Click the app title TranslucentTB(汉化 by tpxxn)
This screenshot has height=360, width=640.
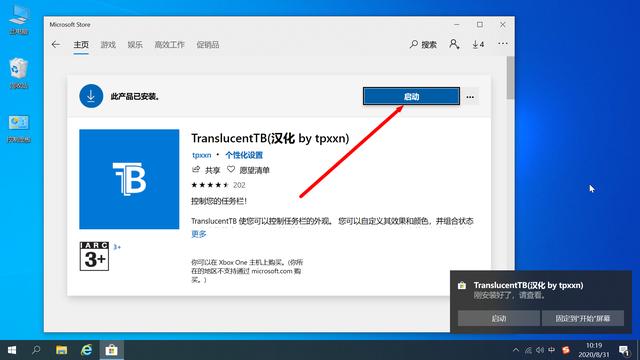[x=270, y=138]
